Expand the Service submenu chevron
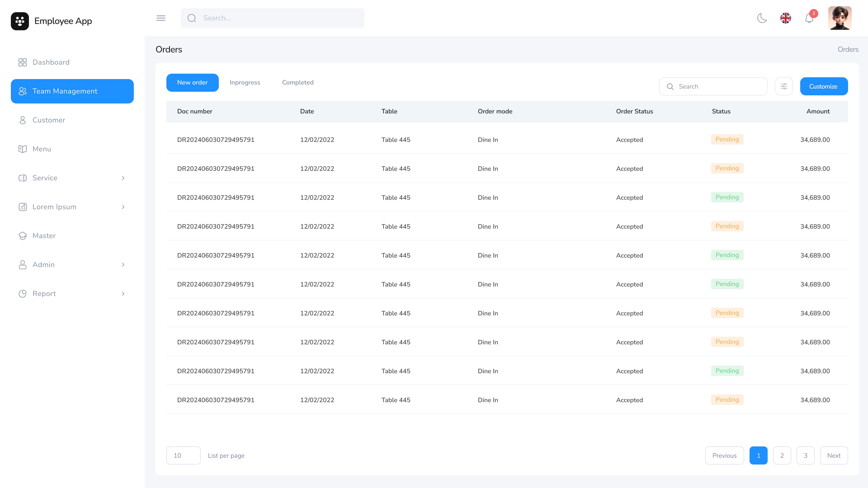This screenshot has width=868, height=488. 123,178
